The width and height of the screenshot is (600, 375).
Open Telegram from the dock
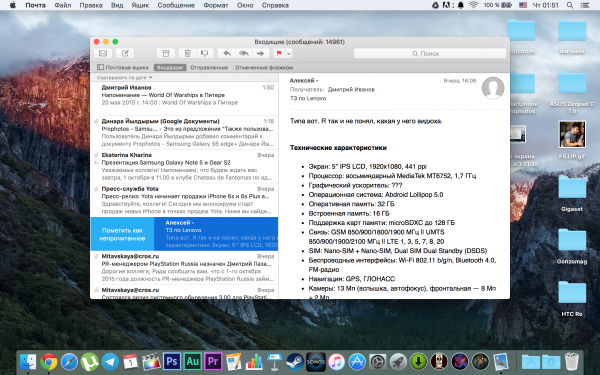point(110,362)
